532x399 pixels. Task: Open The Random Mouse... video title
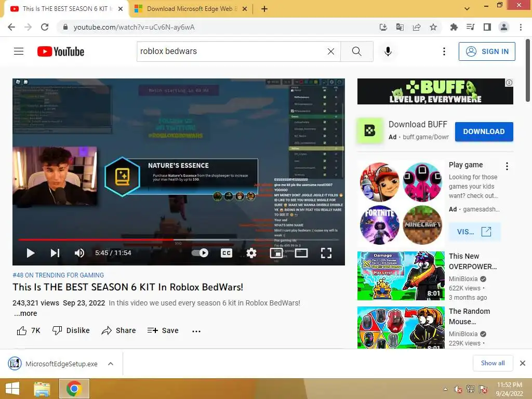[469, 316]
